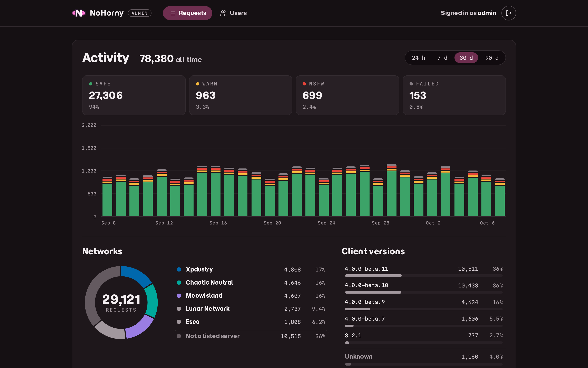Click the sign out icon button
The height and width of the screenshot is (368, 588).
pos(509,13)
